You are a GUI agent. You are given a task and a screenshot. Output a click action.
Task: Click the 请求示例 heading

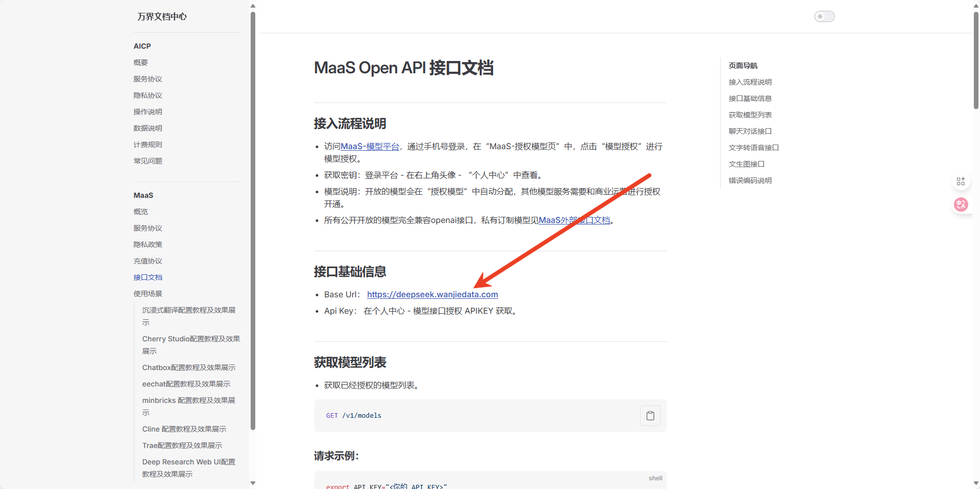point(336,456)
